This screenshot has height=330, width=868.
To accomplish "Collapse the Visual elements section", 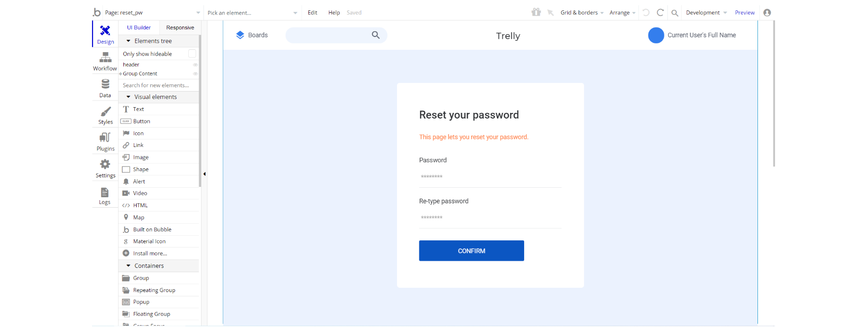I will coord(129,97).
